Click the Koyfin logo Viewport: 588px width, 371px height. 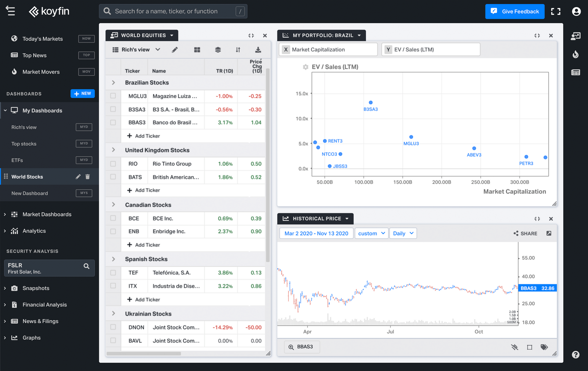[x=49, y=11]
